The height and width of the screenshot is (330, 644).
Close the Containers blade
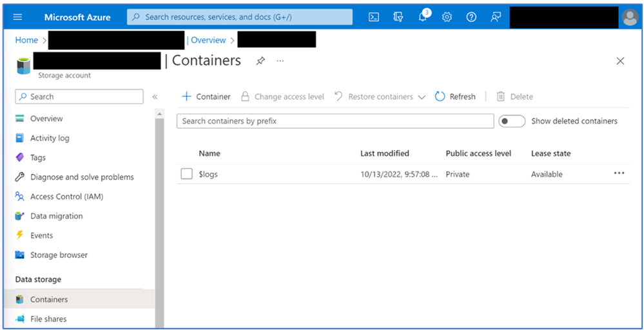pos(620,61)
